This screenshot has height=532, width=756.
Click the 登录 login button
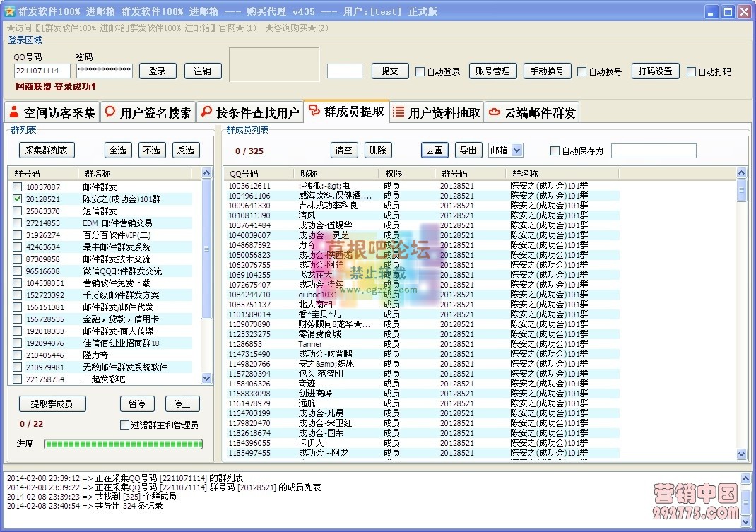coord(157,71)
